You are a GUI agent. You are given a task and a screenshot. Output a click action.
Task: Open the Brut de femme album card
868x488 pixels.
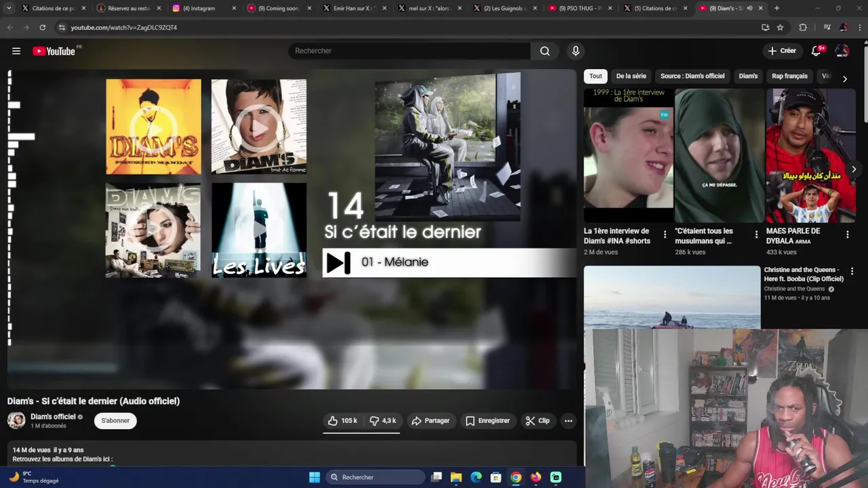coord(259,127)
